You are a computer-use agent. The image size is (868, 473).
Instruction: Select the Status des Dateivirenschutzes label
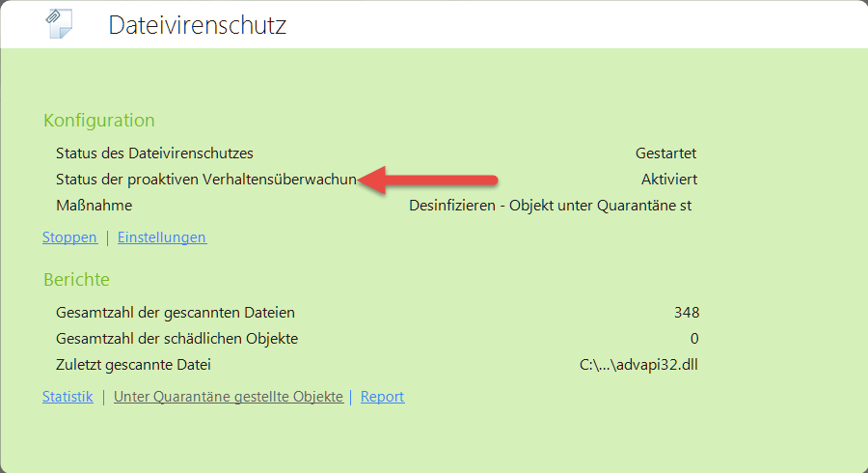(154, 153)
